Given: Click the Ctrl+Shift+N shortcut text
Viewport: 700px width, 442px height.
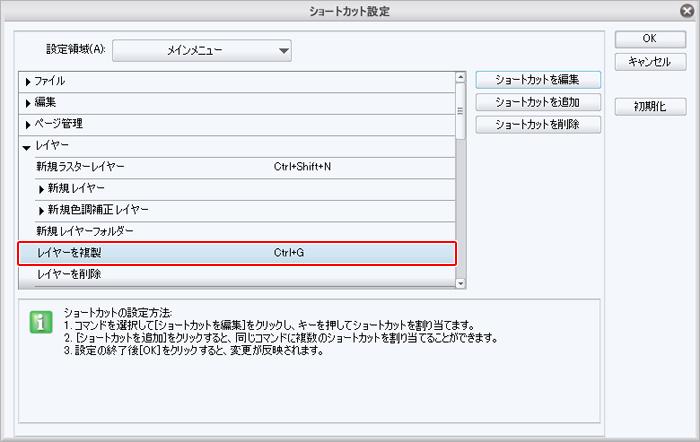Looking at the screenshot, I should [302, 167].
